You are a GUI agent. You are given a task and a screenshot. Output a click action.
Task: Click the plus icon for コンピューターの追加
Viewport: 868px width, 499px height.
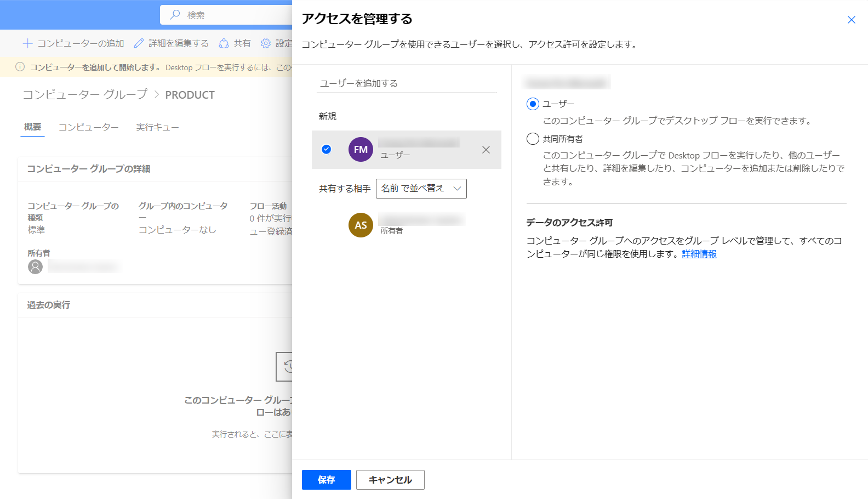tap(27, 43)
